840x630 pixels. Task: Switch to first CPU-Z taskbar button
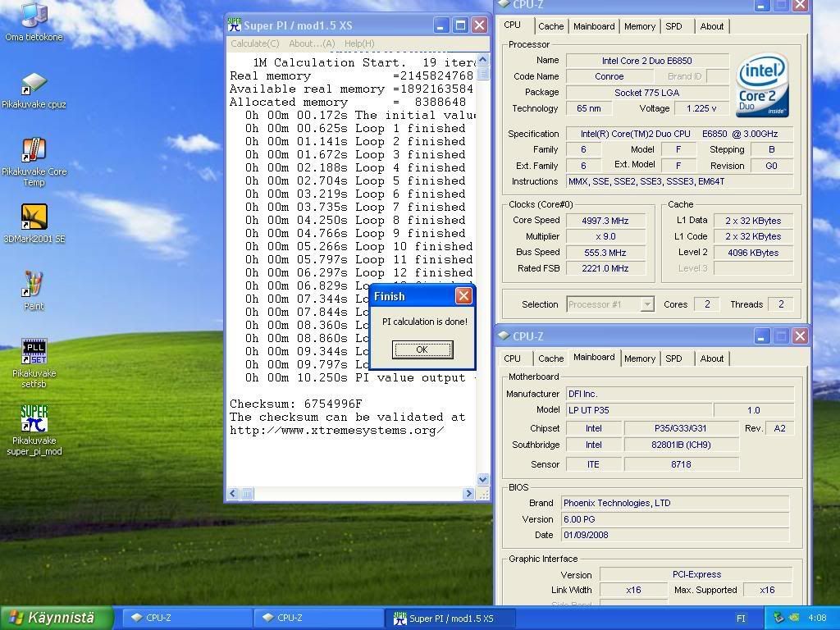[x=188, y=618]
